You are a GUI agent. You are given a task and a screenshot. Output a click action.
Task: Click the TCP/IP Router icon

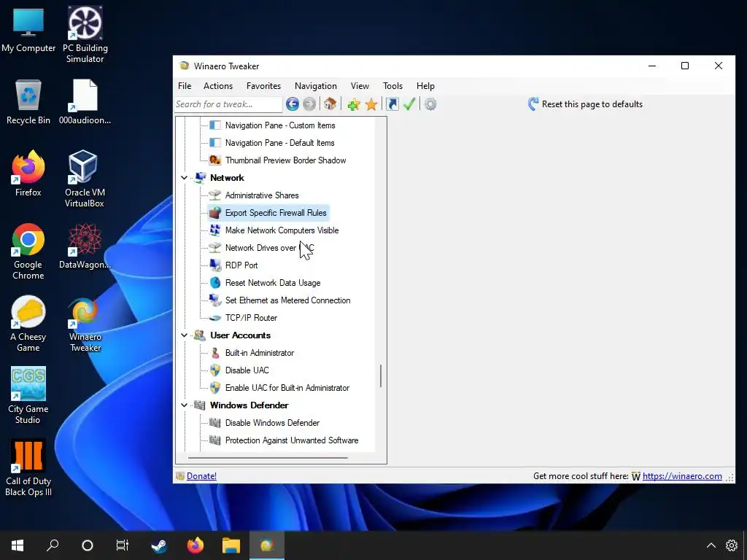(x=215, y=318)
